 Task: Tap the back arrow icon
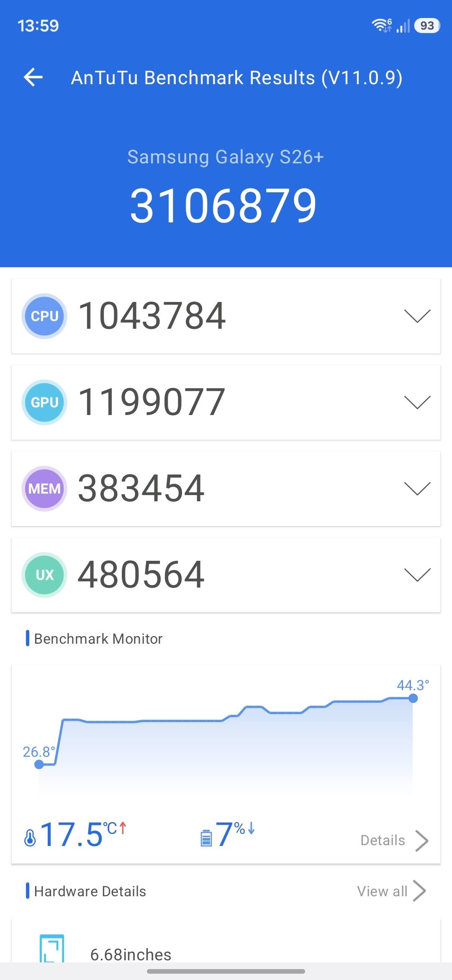click(x=33, y=77)
